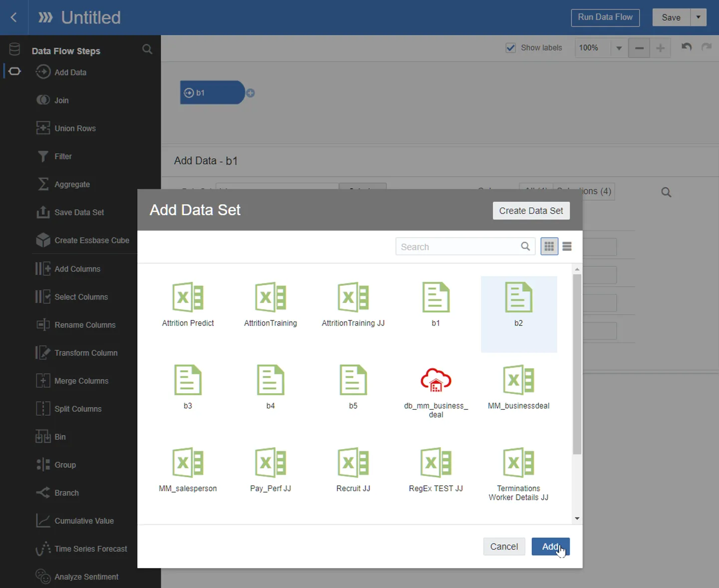
Task: Open the database icon in left rail
Action: tap(14, 49)
